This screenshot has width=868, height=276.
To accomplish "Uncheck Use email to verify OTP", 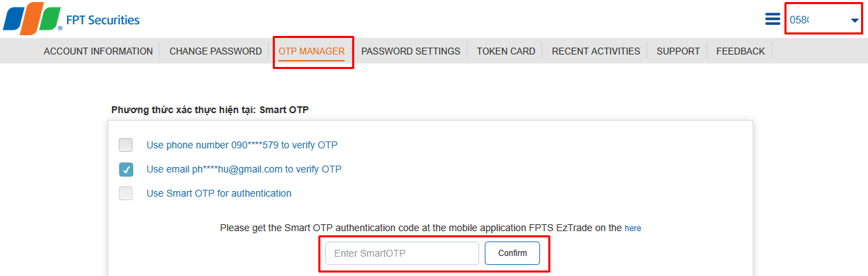I will point(126,169).
